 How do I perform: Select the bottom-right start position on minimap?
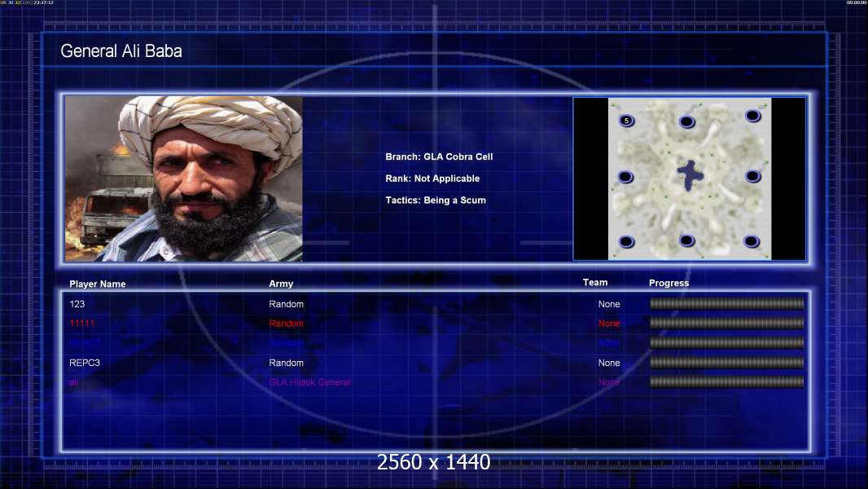pos(752,241)
